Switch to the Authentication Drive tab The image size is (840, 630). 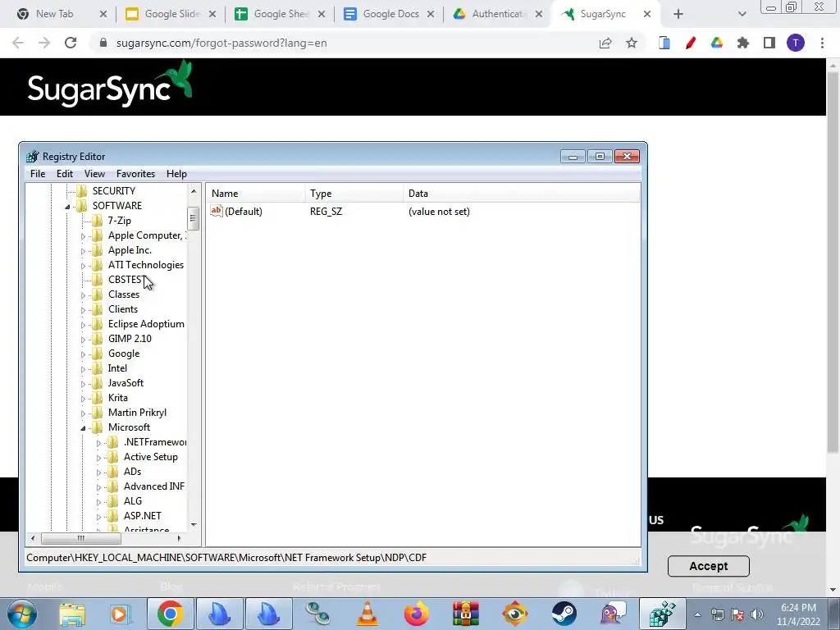[498, 14]
